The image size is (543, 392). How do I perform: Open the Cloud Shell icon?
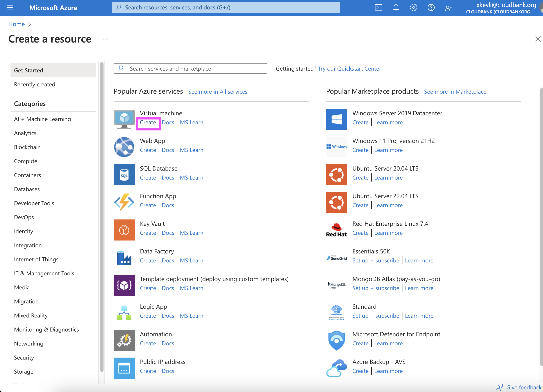click(378, 8)
